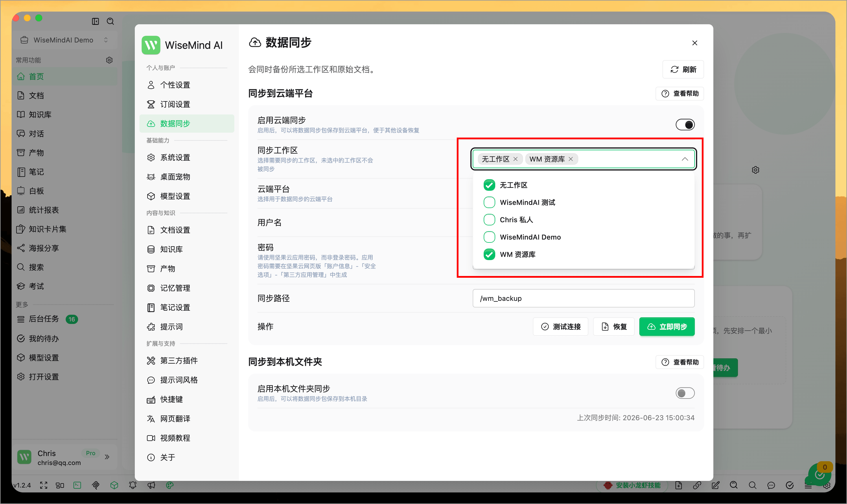Open 订阅设置 in settings menu
The width and height of the screenshot is (847, 504).
pos(187,104)
